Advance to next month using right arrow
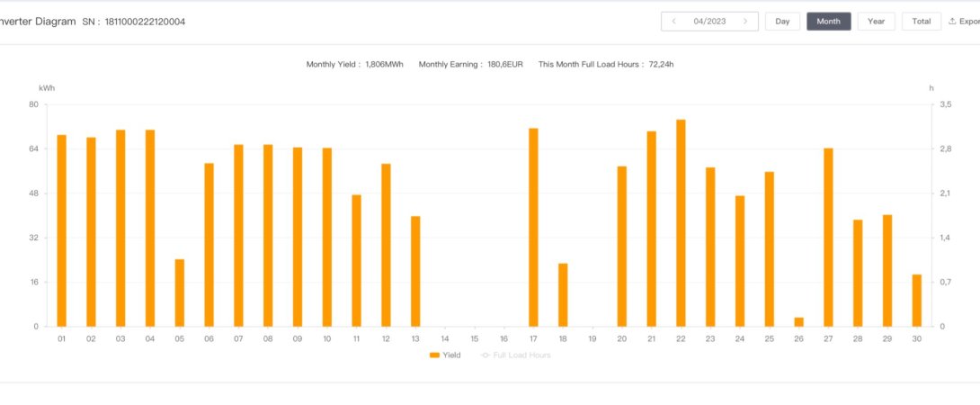 click(x=744, y=22)
